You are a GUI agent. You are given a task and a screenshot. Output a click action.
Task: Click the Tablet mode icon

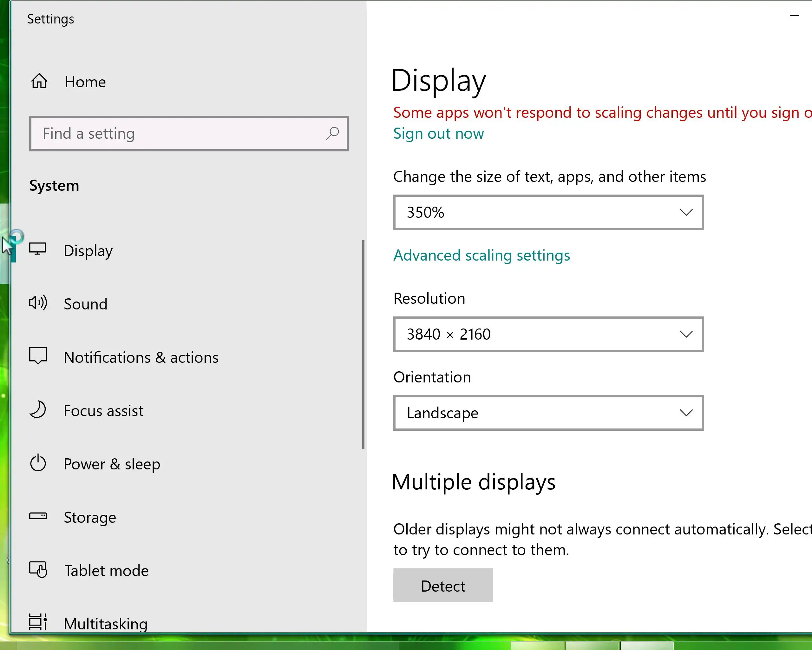tap(38, 569)
